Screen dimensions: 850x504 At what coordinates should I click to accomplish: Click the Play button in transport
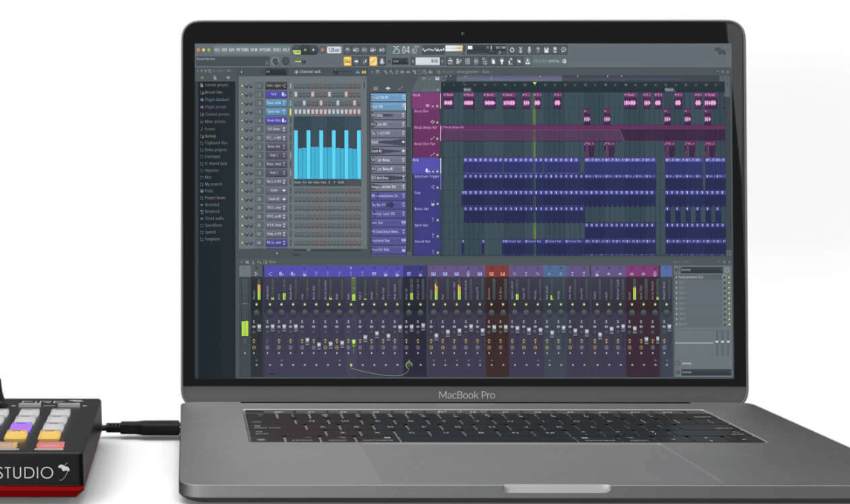pyautogui.click(x=305, y=50)
